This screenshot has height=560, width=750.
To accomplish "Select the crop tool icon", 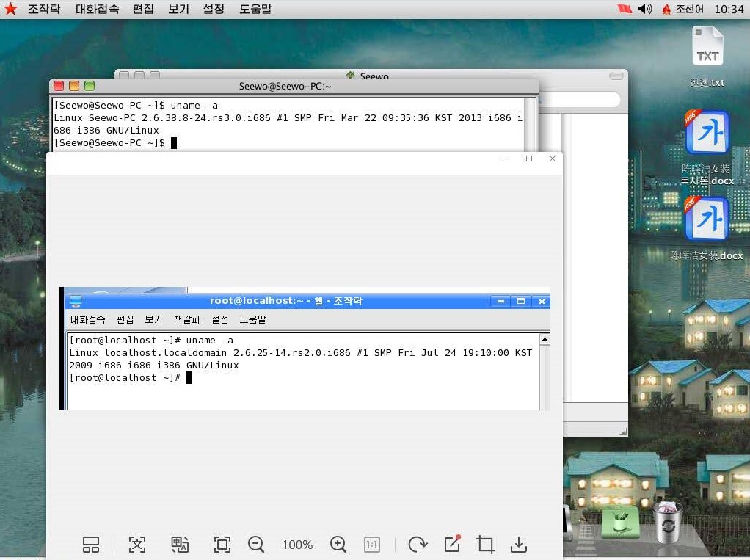I will click(x=486, y=544).
